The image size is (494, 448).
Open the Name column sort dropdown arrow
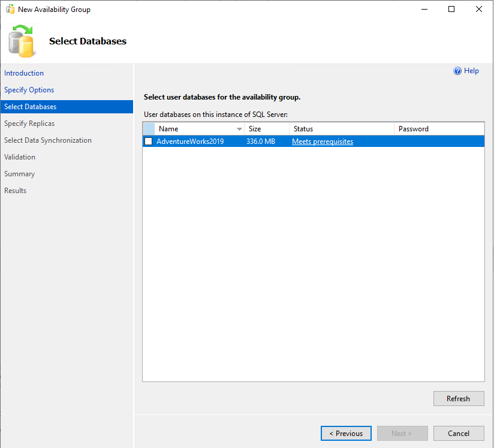(x=239, y=129)
